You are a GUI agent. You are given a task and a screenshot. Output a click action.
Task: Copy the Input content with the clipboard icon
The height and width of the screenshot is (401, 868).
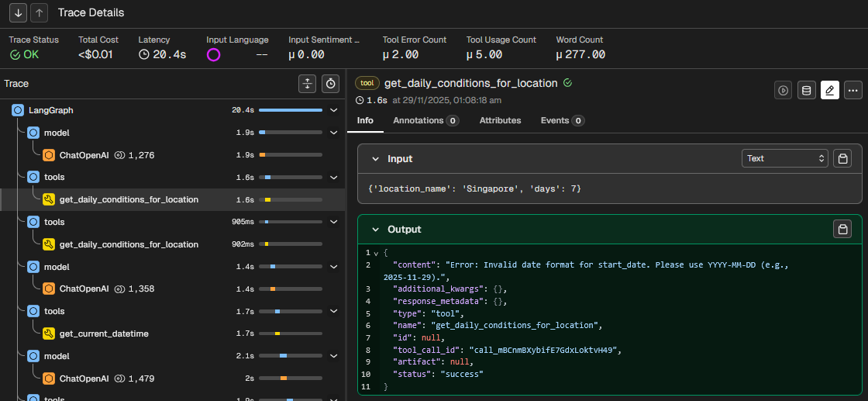click(x=842, y=158)
